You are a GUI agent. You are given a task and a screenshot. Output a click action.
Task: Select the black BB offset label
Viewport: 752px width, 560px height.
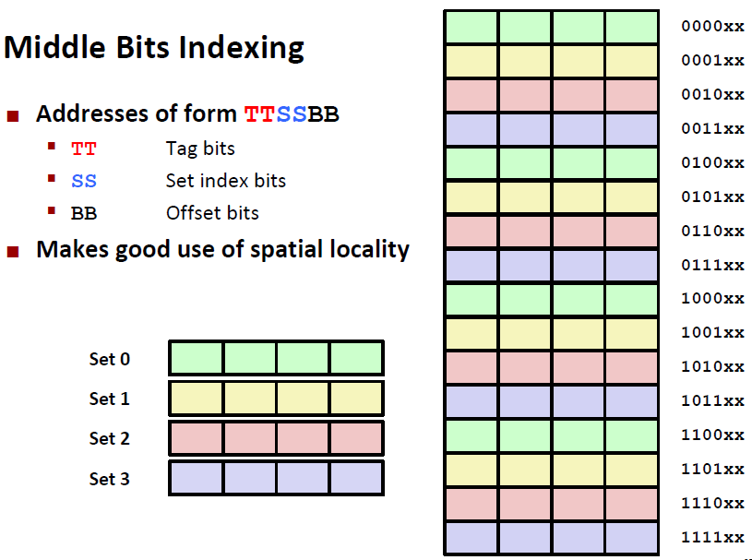click(84, 213)
